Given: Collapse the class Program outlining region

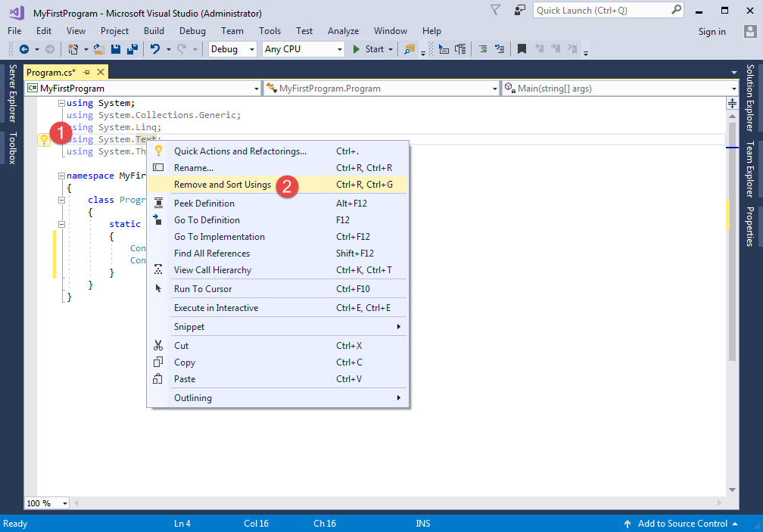Looking at the screenshot, I should coord(62,200).
